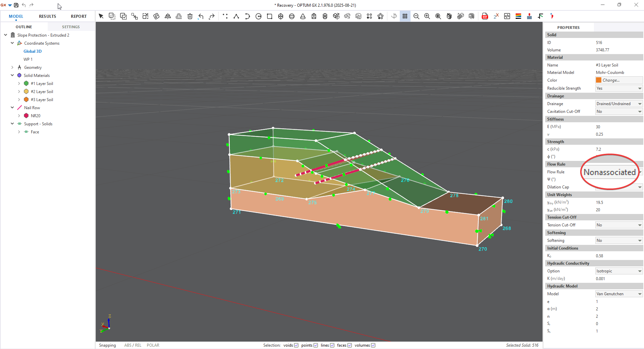Select NR20 under Nail Row
The width and height of the screenshot is (644, 349).
[35, 116]
